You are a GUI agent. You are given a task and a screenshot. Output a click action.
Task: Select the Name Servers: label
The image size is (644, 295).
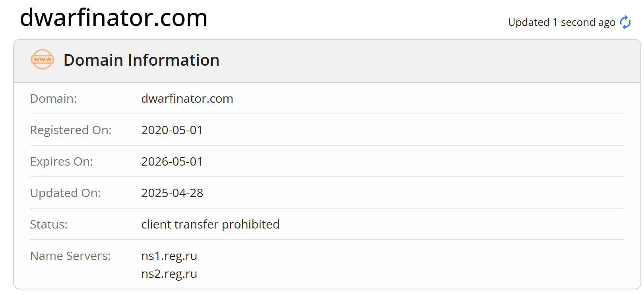[x=70, y=256]
